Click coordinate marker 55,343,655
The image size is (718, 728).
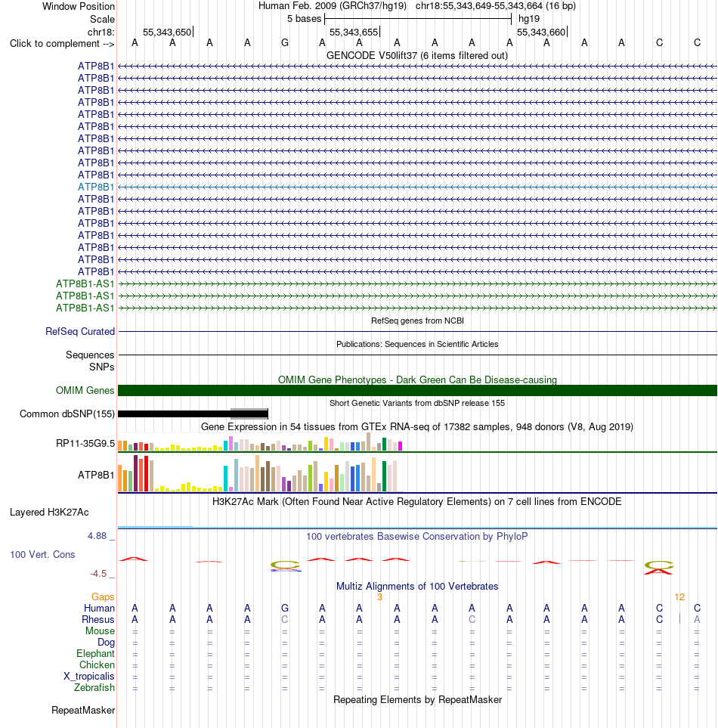click(354, 32)
